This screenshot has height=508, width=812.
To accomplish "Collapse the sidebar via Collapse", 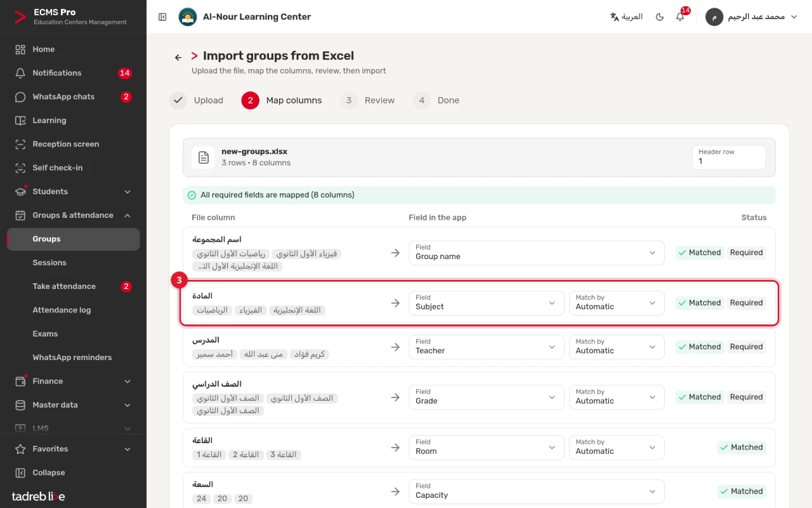I will point(73,472).
